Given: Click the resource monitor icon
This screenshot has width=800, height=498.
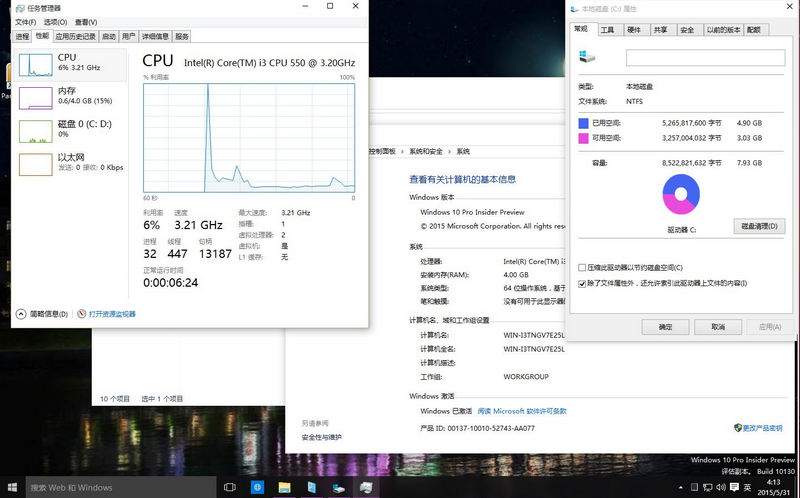Looking at the screenshot, I should pos(82,314).
